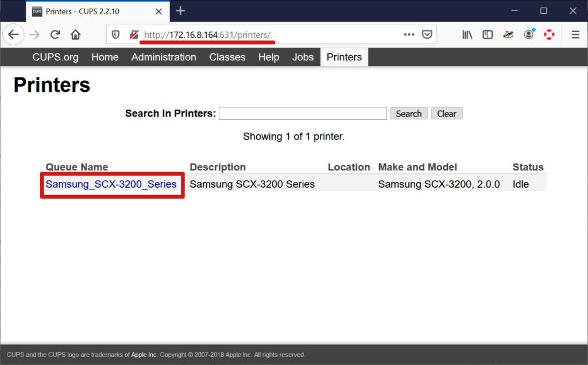This screenshot has width=588, height=365.
Task: Open the Jobs navigation item
Action: coord(303,57)
